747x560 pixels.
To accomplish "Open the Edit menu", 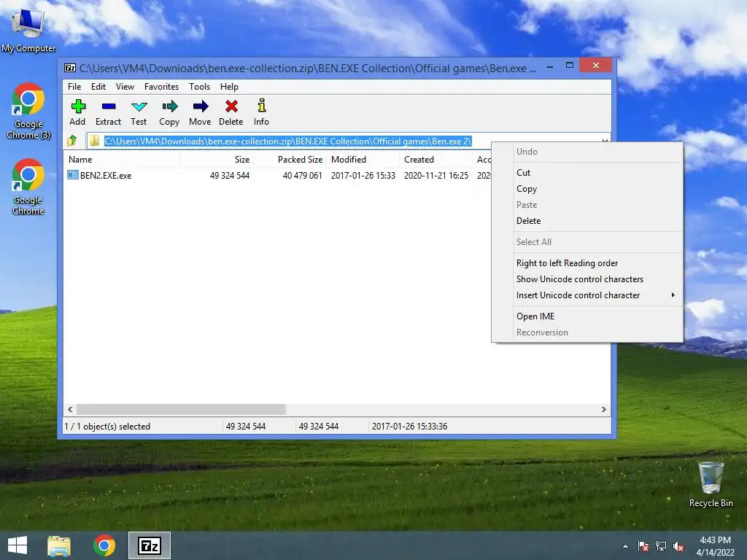I will 98,87.
